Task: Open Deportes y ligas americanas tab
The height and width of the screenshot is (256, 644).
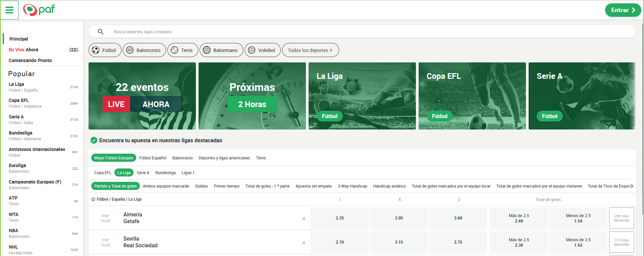Action: (x=224, y=158)
